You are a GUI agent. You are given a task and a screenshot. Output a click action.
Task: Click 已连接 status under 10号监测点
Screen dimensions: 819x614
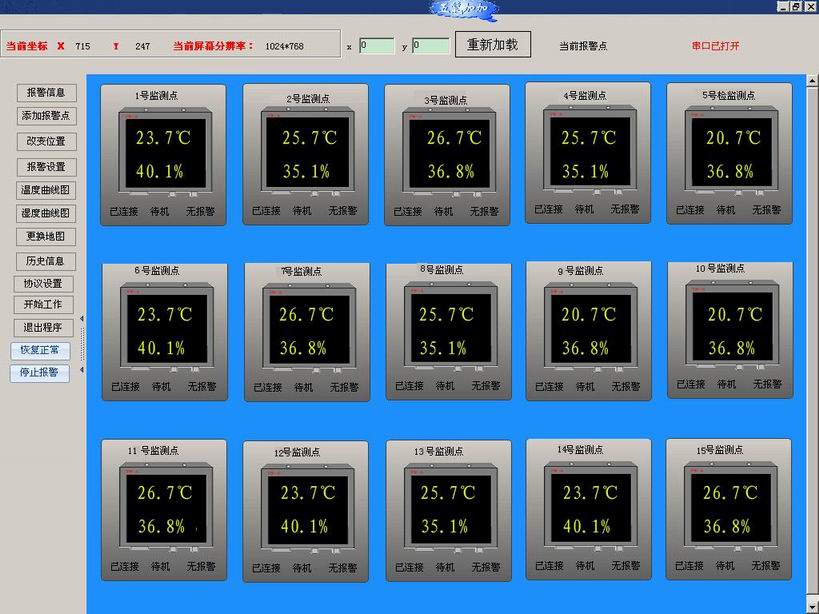point(691,384)
